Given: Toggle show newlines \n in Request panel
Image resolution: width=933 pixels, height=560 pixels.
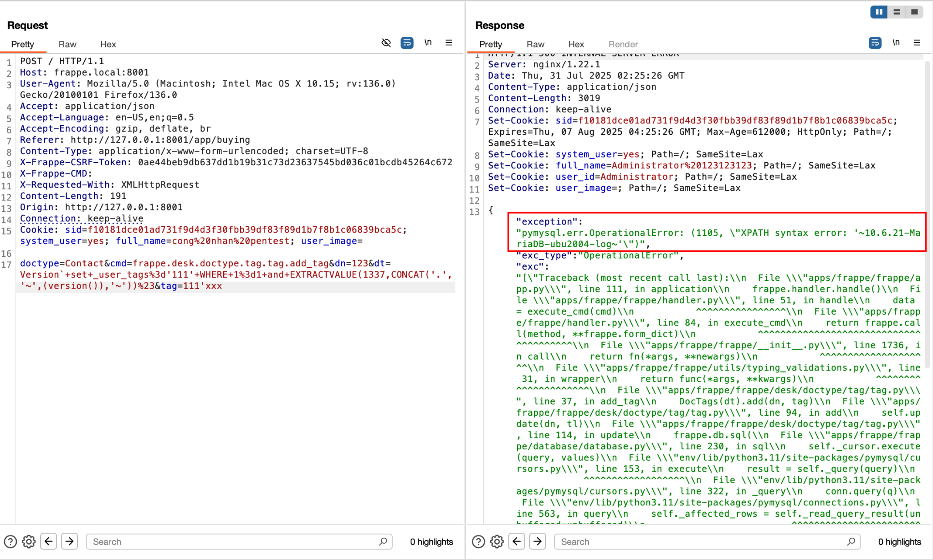Looking at the screenshot, I should [x=428, y=43].
